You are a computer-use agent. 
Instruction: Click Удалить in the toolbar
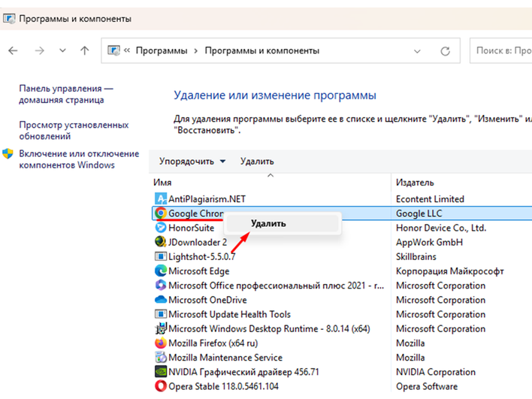click(x=257, y=161)
